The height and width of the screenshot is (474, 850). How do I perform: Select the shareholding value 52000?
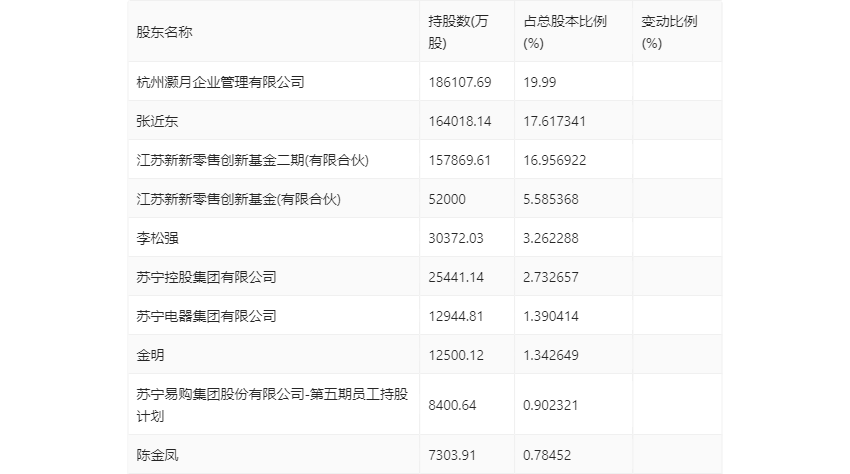pos(447,199)
